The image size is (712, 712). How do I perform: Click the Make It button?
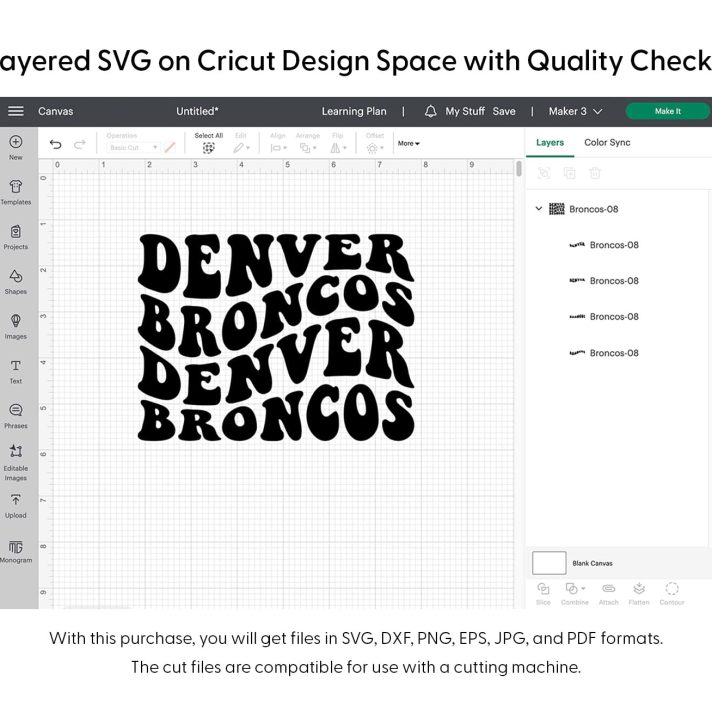click(668, 111)
